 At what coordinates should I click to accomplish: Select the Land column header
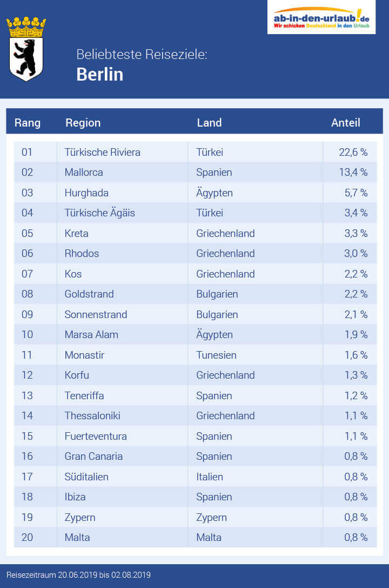coord(209,123)
